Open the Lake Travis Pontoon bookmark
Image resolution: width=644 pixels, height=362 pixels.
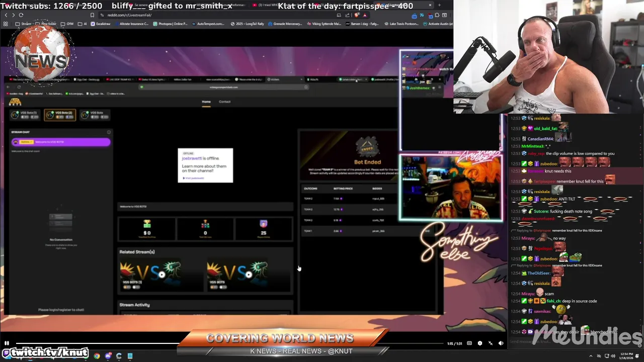pyautogui.click(x=401, y=24)
